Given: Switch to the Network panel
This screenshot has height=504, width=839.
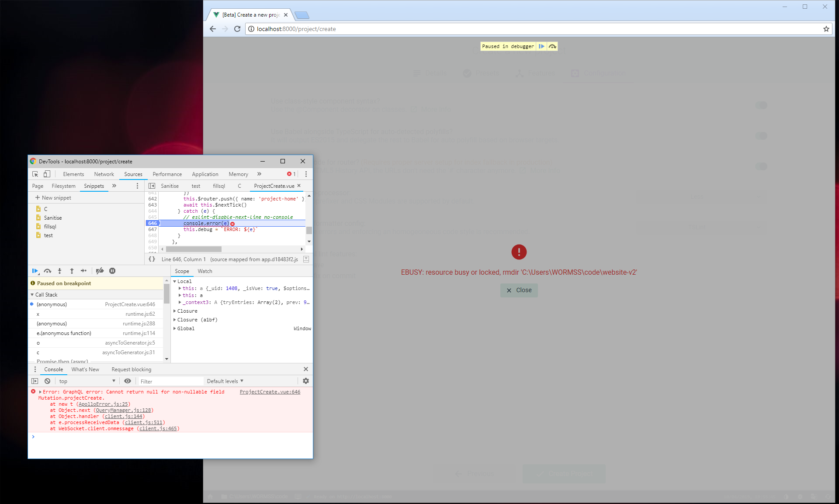Looking at the screenshot, I should (104, 174).
